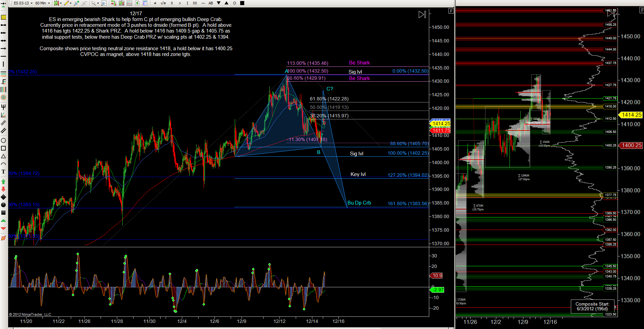Click the 'AB' toolbar button
The height and width of the screenshot is (329, 644).
point(211,3)
